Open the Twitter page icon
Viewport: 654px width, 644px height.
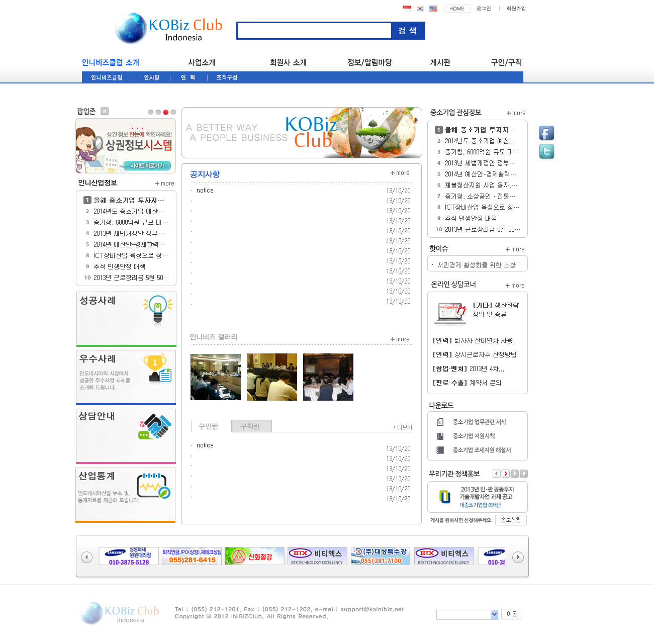click(x=546, y=151)
